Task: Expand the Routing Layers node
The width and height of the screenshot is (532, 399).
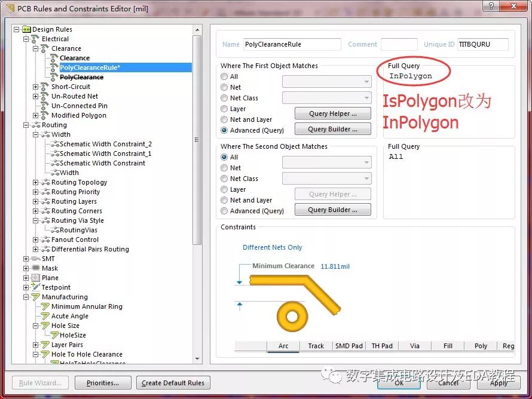Action: 35,201
